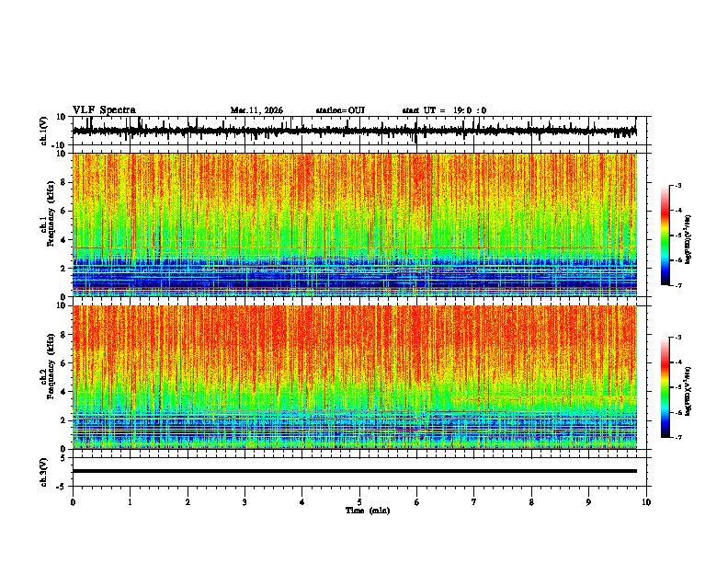728x563 pixels.
Task: Click the "10" tick label on time axis
Action: [646, 502]
